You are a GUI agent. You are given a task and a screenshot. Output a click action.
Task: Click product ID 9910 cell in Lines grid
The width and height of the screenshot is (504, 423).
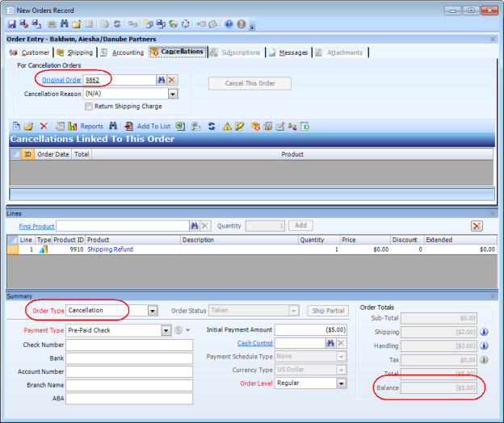(x=68, y=249)
